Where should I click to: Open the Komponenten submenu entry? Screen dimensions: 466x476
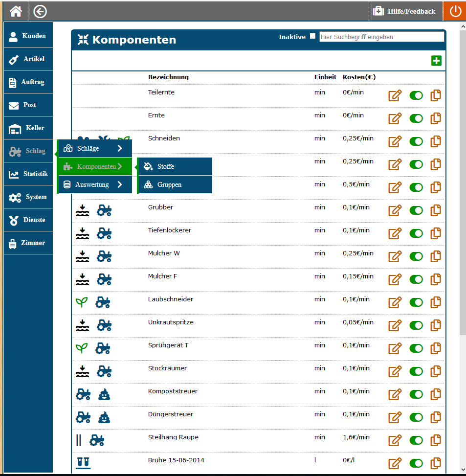point(95,167)
